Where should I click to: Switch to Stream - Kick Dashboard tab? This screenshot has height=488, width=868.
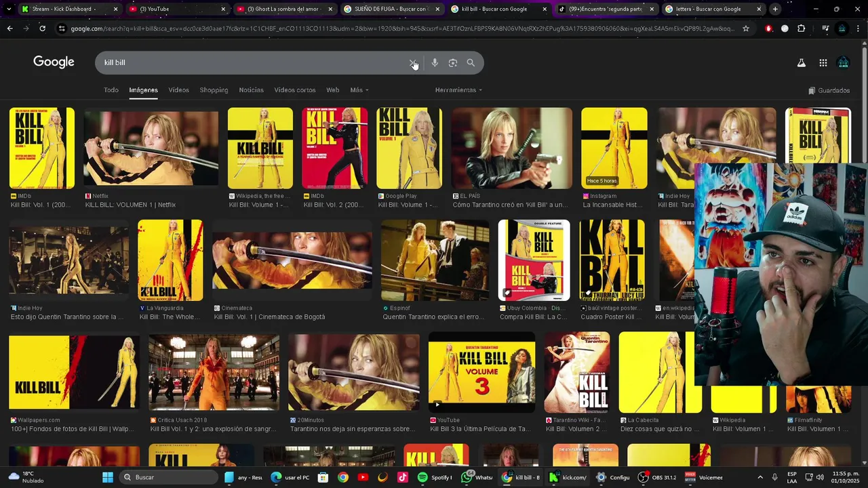click(x=68, y=9)
